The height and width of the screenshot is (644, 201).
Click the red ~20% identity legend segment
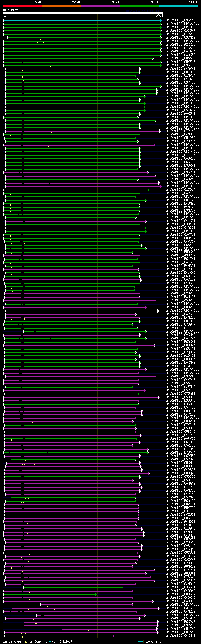(x=23, y=6)
